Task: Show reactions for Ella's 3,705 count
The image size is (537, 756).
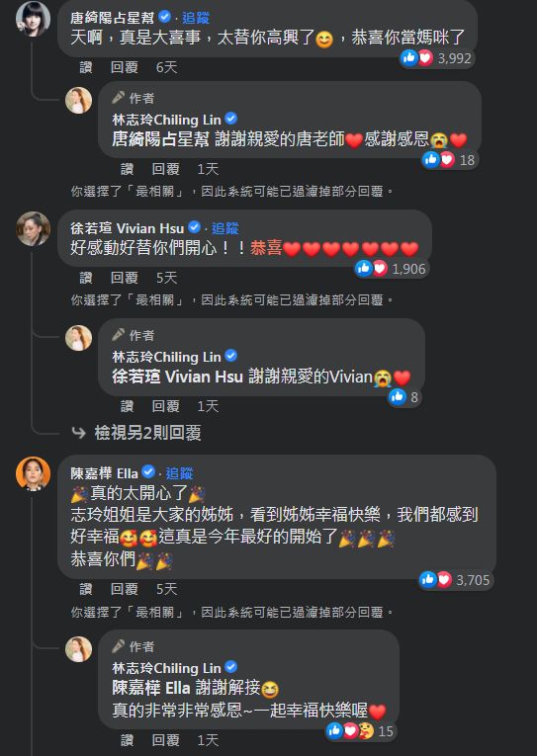Action: [455, 579]
